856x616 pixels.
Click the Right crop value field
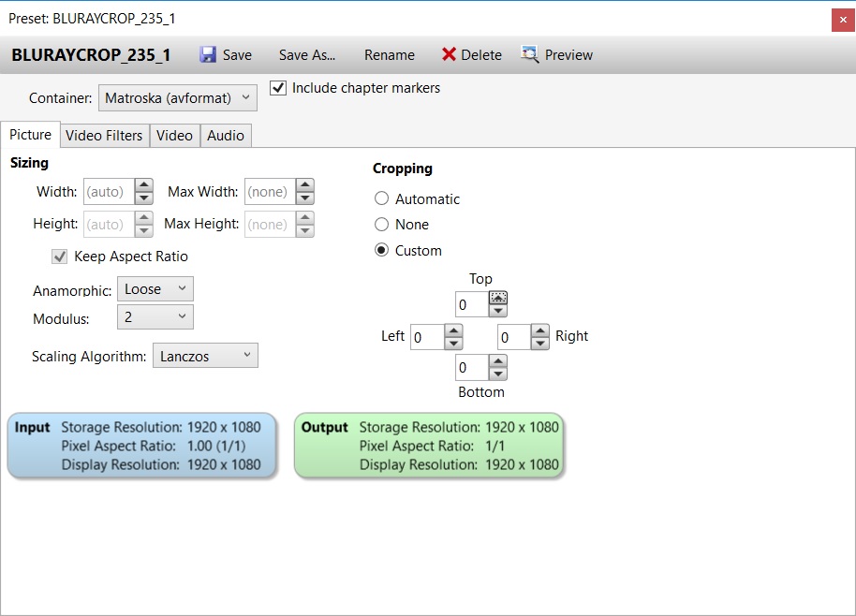point(514,337)
